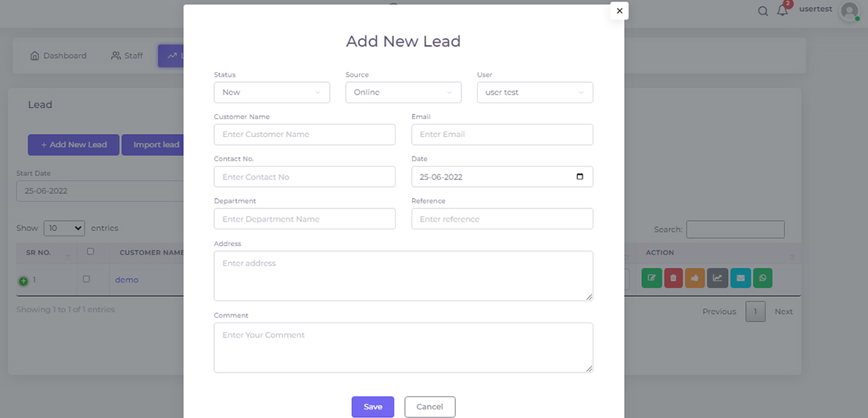This screenshot has width=868, height=418.
Task: Focus the Department Name input field
Action: [304, 219]
